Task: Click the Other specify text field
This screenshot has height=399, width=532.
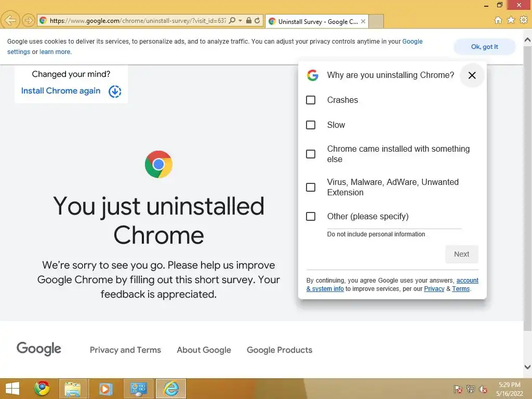Action: click(394, 225)
